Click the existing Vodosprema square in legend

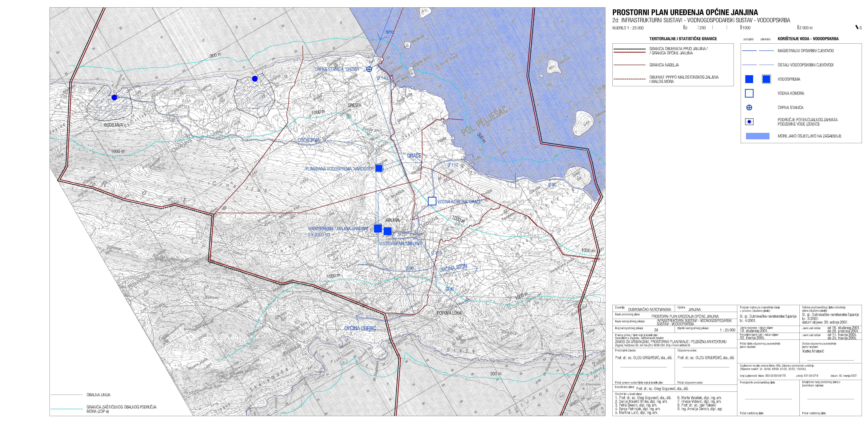pyautogui.click(x=749, y=79)
